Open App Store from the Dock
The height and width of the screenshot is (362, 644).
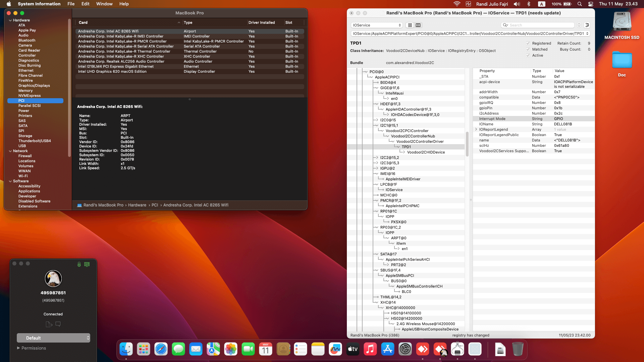click(x=388, y=350)
